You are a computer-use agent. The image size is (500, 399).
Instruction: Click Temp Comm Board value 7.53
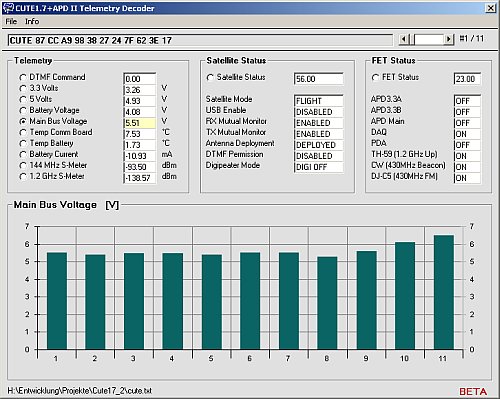point(140,134)
